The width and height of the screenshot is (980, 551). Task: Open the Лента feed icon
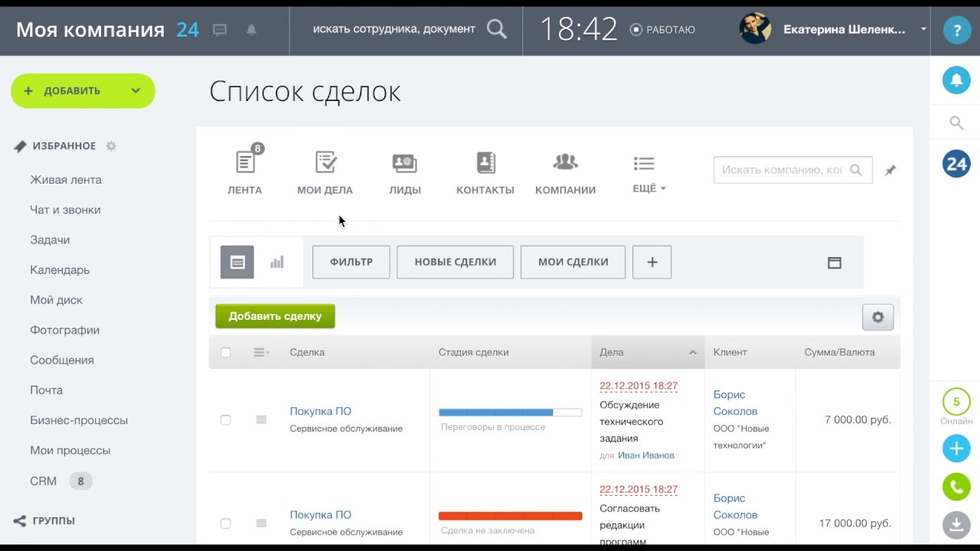245,162
